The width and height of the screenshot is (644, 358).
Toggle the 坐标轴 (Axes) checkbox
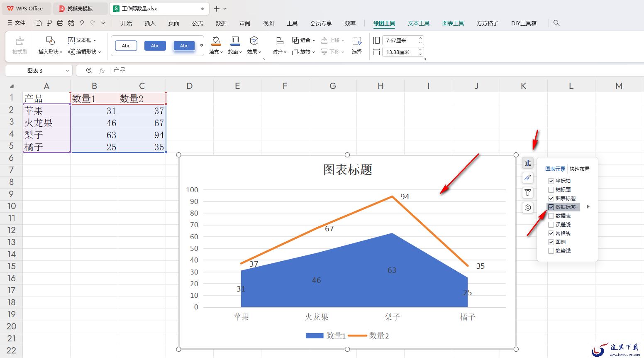click(551, 181)
